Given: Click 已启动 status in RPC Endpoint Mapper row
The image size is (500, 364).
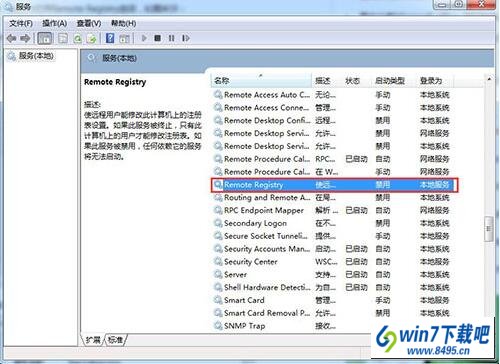Looking at the screenshot, I should 356,210.
